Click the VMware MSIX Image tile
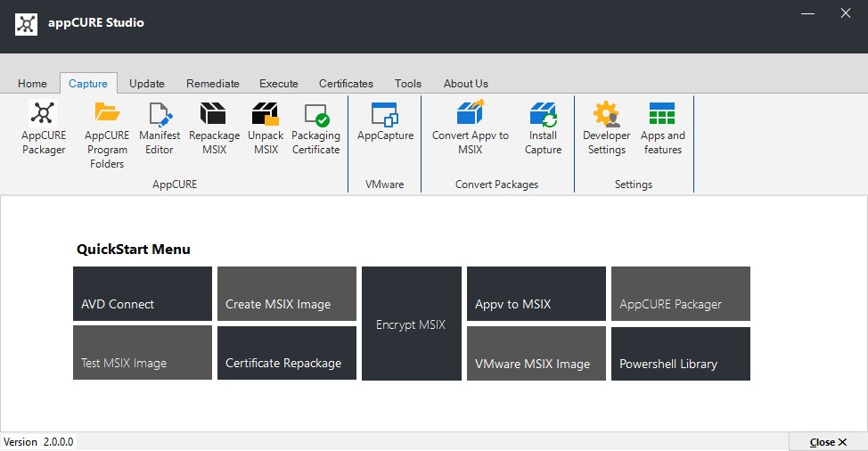Viewport: 868px width, 451px height. 536,354
